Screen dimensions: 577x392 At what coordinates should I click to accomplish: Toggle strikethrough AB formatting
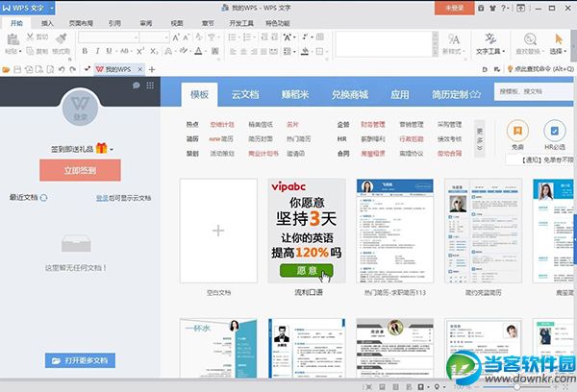[124, 51]
